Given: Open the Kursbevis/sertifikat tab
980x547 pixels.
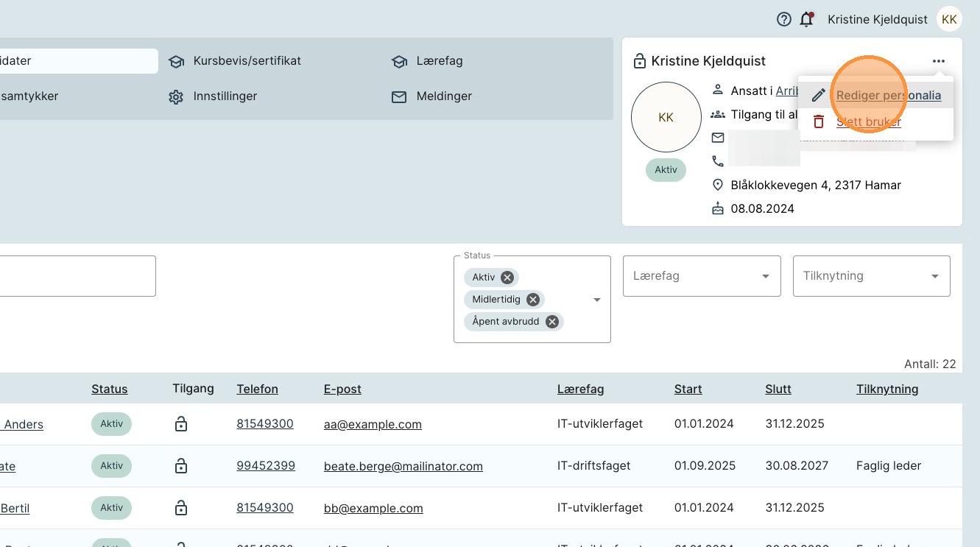Looking at the screenshot, I should pyautogui.click(x=247, y=61).
